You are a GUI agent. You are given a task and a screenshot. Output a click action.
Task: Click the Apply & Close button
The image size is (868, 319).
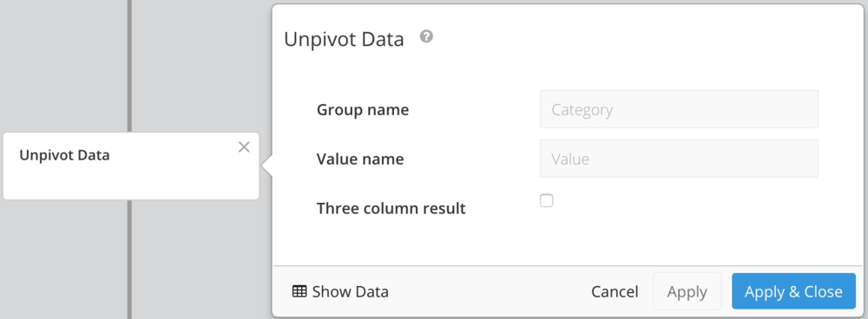pos(793,291)
